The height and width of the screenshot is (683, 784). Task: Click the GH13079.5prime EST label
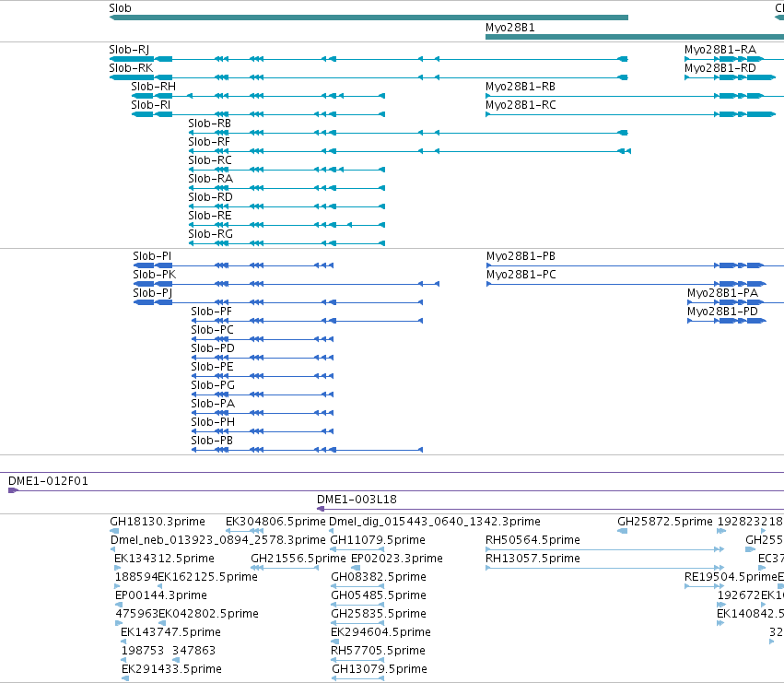[x=380, y=669]
